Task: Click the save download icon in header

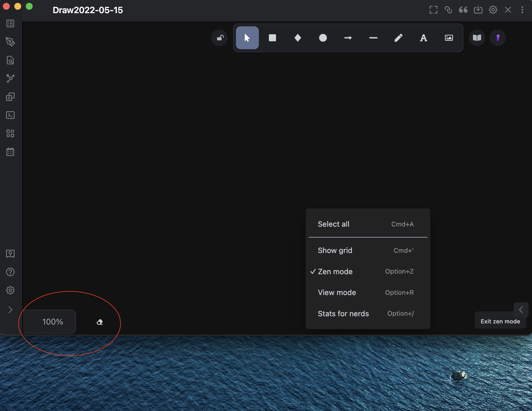Action: 478,10
